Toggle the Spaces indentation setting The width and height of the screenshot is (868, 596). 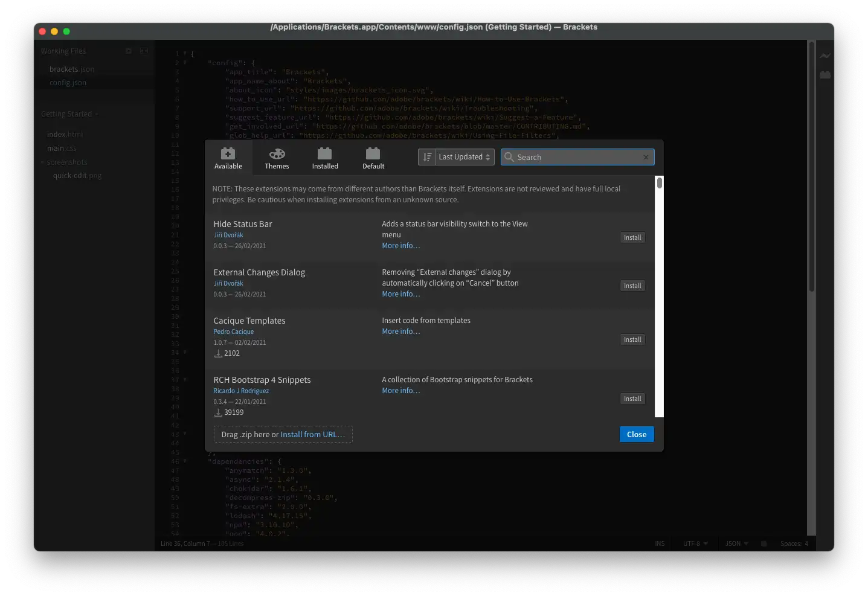[791, 543]
